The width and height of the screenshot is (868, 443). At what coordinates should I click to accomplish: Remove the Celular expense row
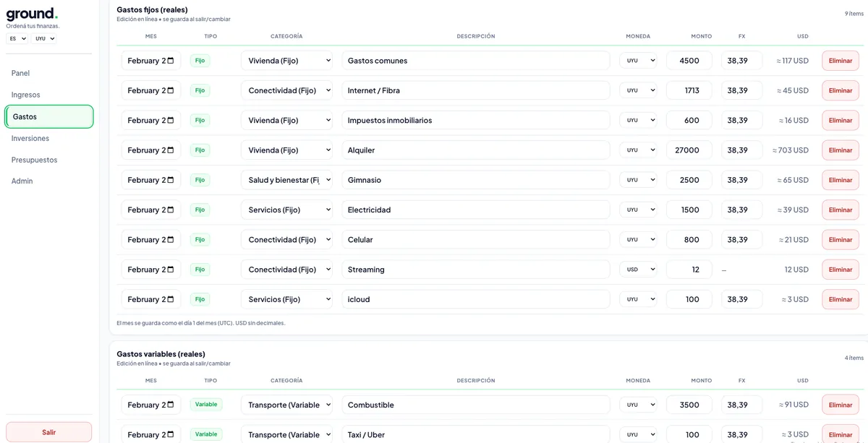(841, 239)
